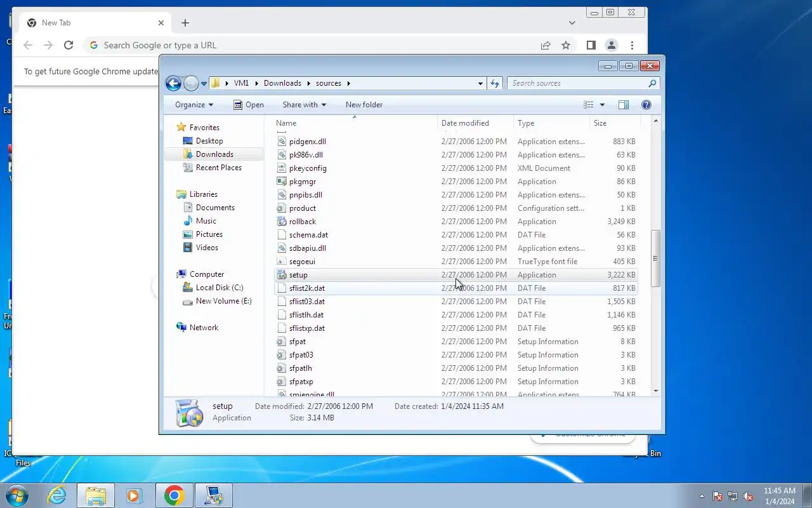Click the address bar refresh button
The image size is (812, 508).
point(495,83)
